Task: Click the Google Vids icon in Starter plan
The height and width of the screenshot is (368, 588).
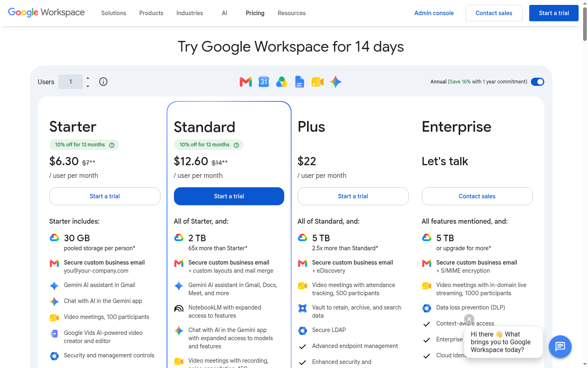Action: click(54, 334)
